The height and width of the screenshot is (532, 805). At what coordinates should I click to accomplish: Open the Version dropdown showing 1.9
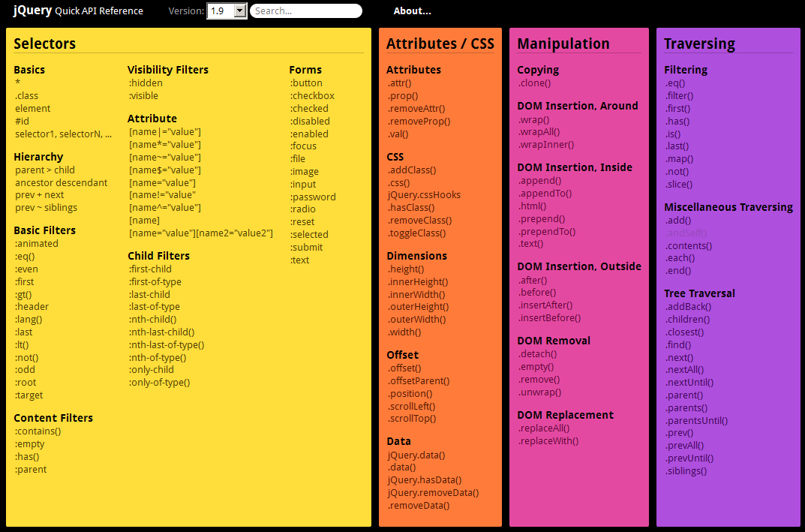coord(227,11)
